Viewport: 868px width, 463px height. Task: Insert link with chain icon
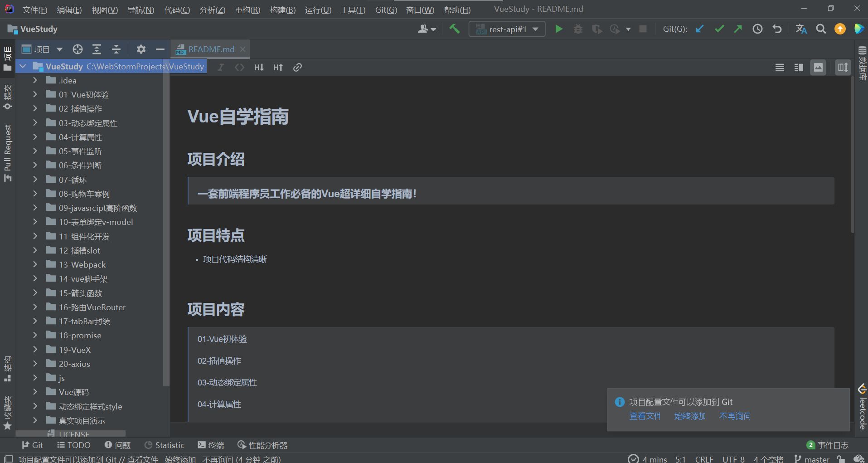pyautogui.click(x=297, y=68)
